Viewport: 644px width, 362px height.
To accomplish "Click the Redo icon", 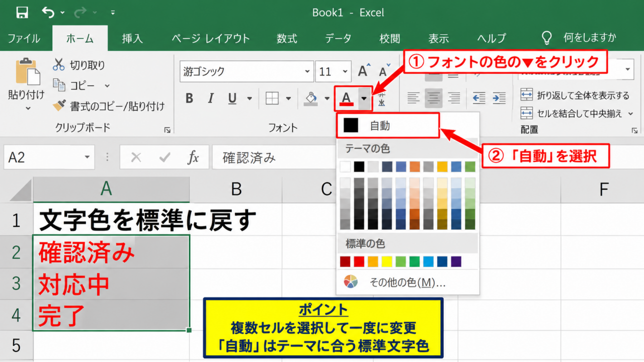I will coord(82,12).
